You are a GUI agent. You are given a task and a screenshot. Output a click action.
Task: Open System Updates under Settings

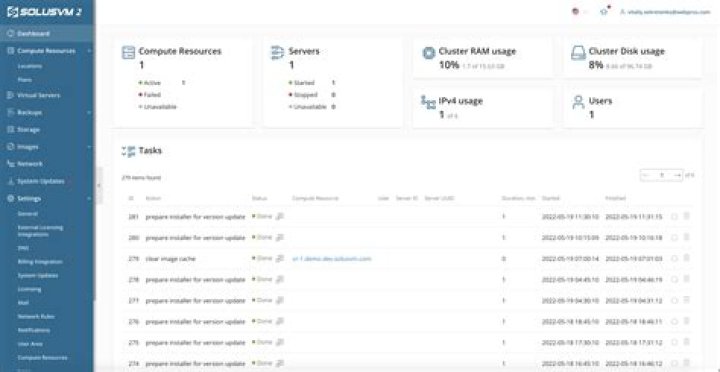38,276
